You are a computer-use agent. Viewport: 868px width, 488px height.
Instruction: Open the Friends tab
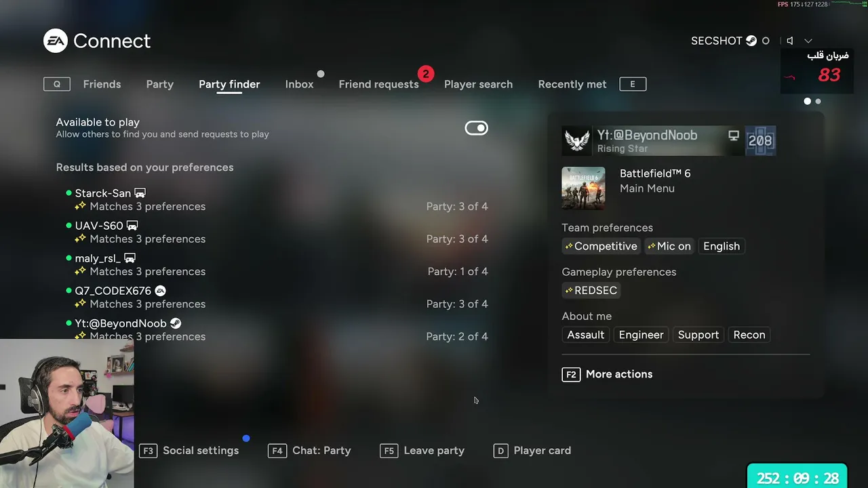coord(102,84)
